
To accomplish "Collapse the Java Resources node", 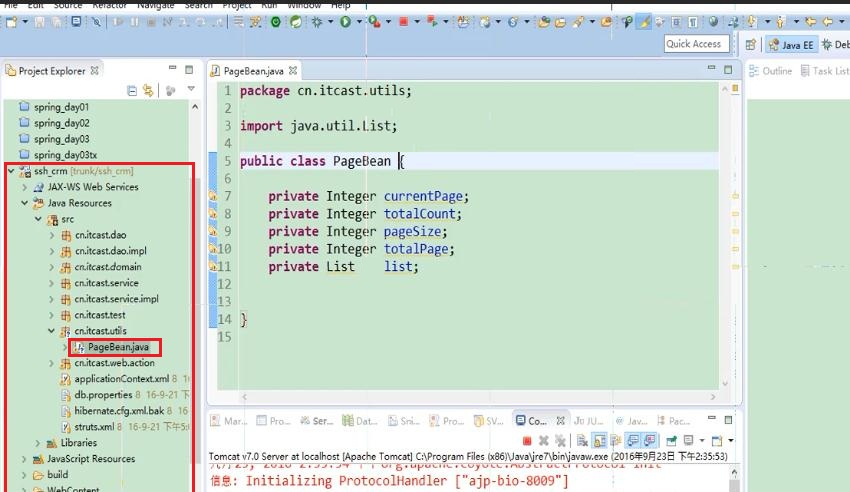I will click(x=24, y=203).
